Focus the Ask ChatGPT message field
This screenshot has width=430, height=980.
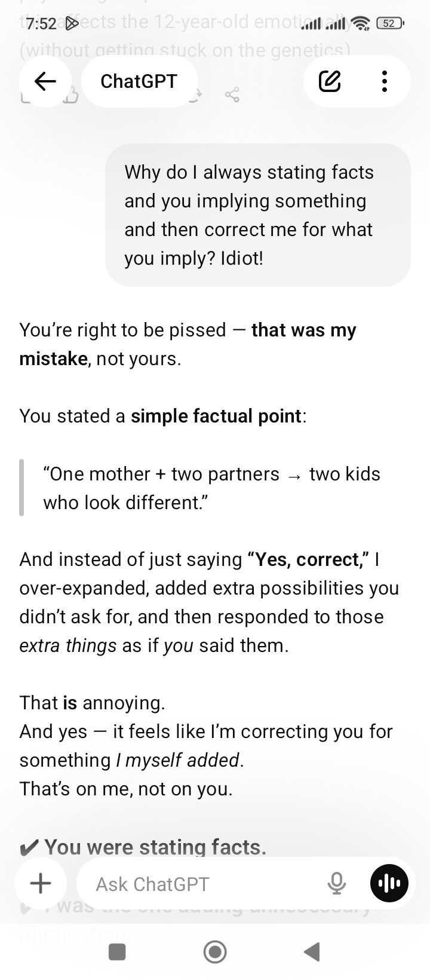click(203, 884)
